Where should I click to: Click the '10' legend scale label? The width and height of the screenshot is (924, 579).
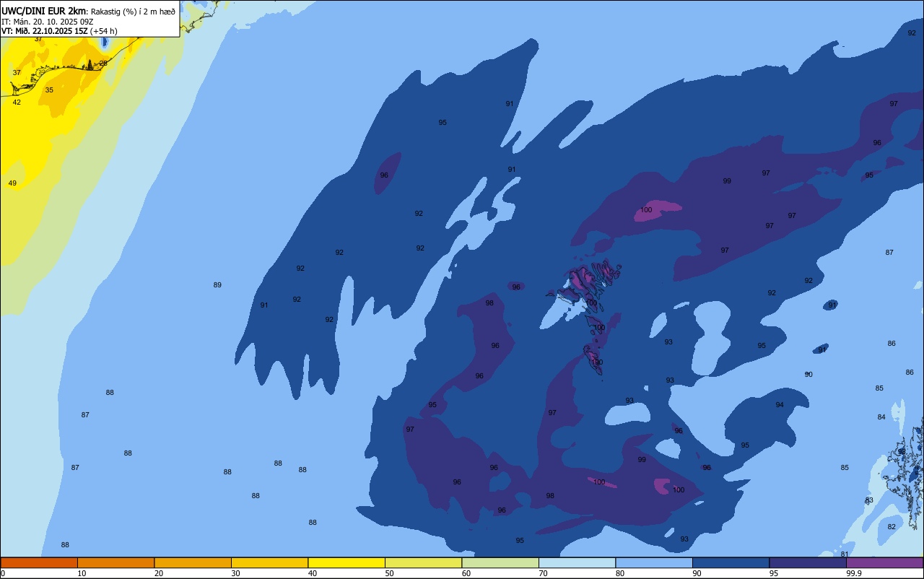tap(82, 573)
